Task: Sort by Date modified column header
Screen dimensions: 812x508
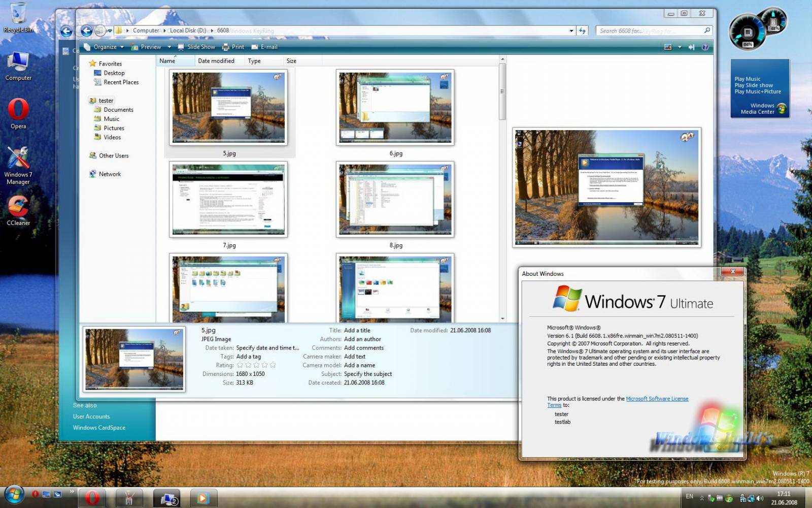Action: tap(220, 61)
